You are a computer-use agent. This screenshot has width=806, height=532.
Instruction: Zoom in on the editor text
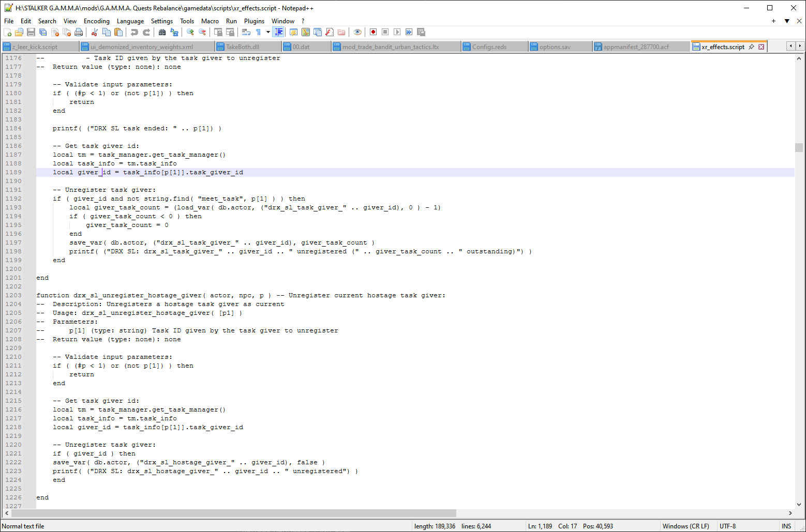[x=190, y=32]
